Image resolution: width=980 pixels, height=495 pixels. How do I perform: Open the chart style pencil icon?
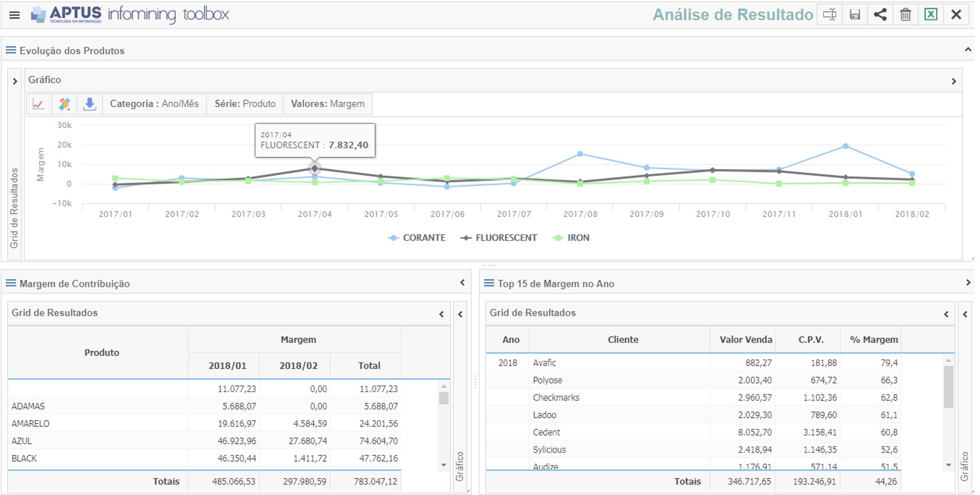pyautogui.click(x=64, y=104)
